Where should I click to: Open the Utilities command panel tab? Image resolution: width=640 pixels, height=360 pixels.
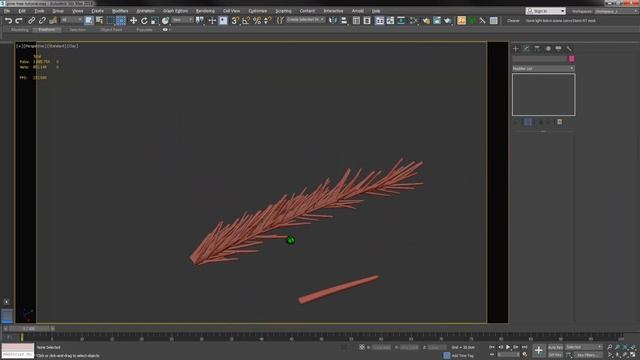(569, 49)
